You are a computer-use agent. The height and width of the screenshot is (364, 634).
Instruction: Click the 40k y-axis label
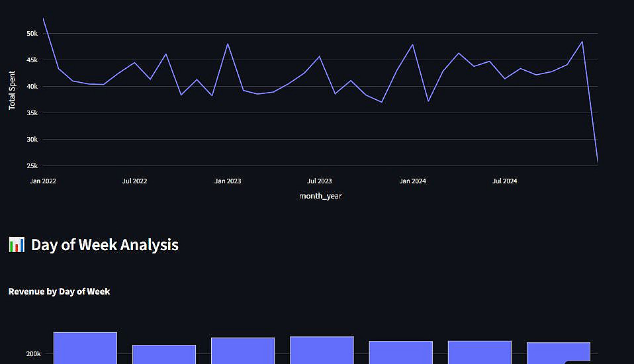point(32,87)
